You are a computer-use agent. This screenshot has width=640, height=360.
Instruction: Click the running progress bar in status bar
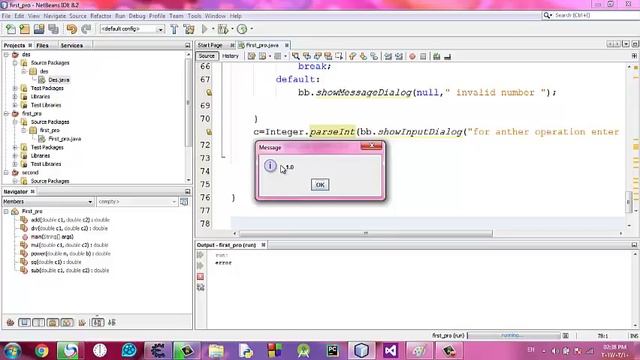pos(513,335)
